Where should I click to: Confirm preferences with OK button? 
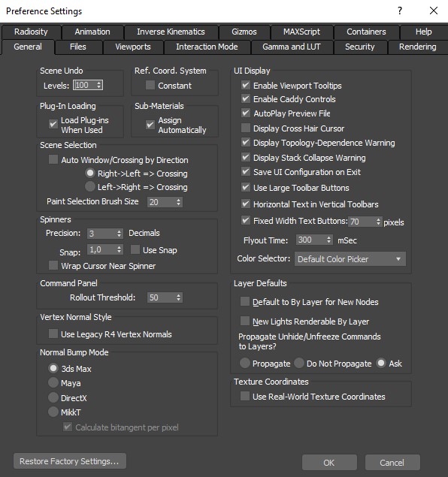pos(329,463)
